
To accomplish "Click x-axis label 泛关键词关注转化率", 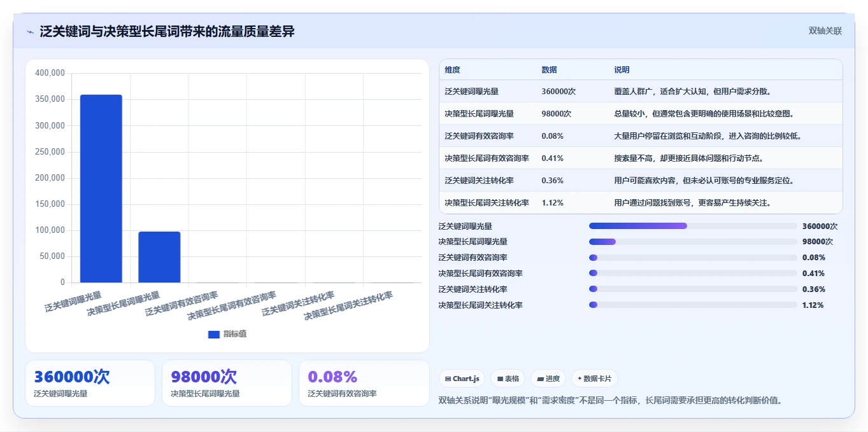I will (299, 304).
